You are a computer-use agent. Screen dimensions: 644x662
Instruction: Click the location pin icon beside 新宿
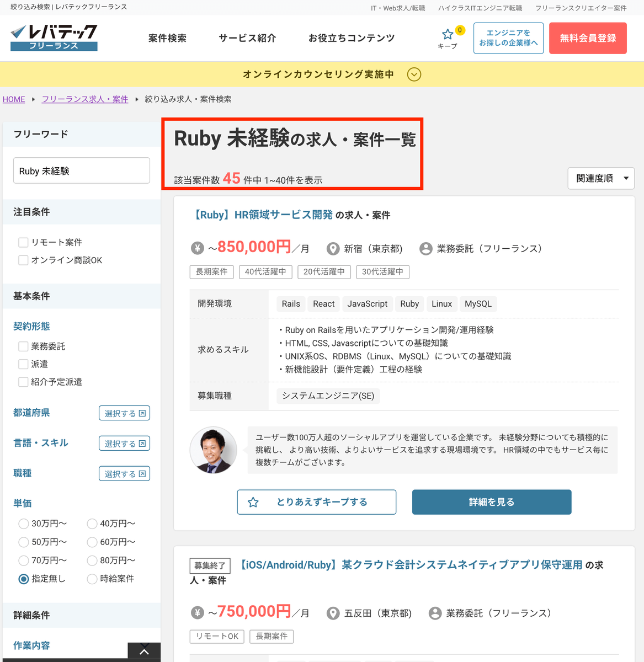click(x=333, y=249)
